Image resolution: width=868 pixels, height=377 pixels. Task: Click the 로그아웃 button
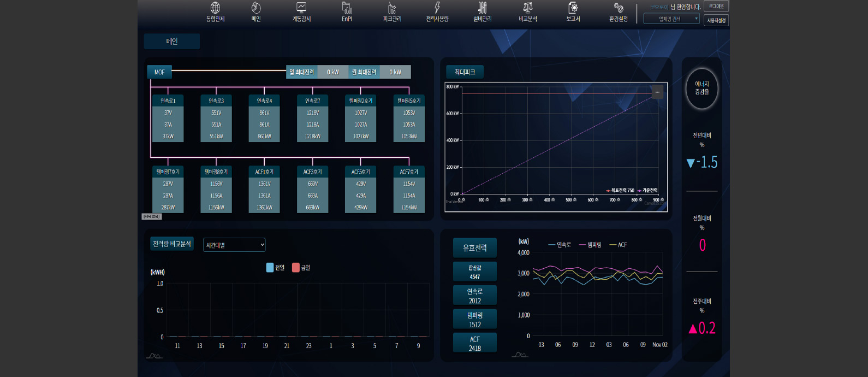tap(716, 7)
